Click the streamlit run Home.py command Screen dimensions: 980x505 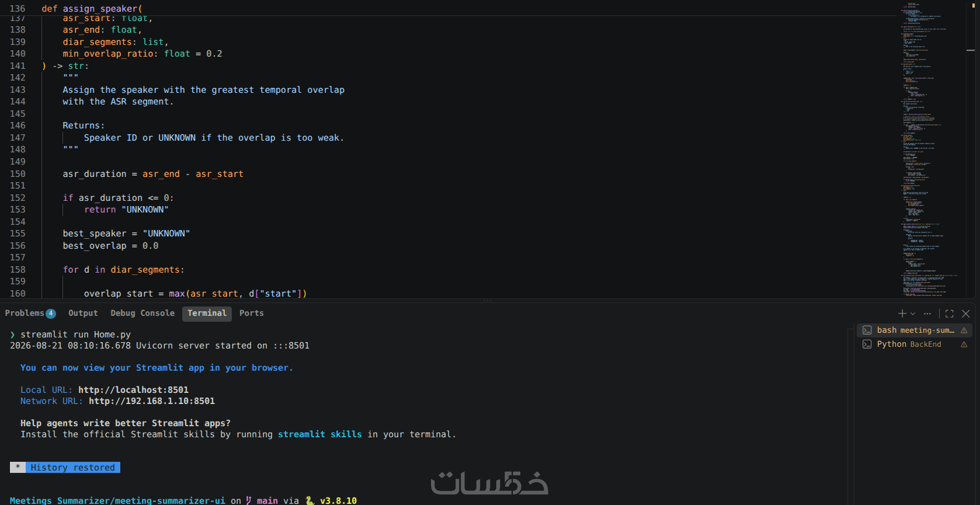pyautogui.click(x=75, y=335)
